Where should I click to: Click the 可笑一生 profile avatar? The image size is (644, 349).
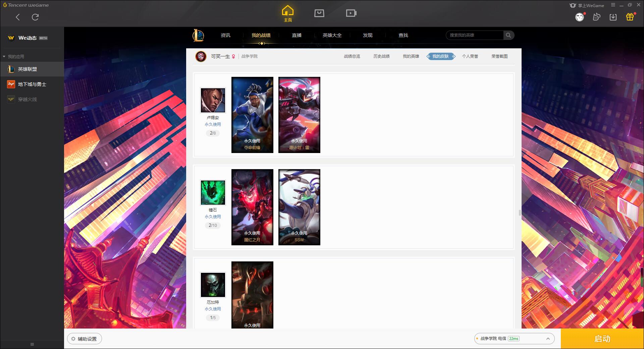(201, 56)
